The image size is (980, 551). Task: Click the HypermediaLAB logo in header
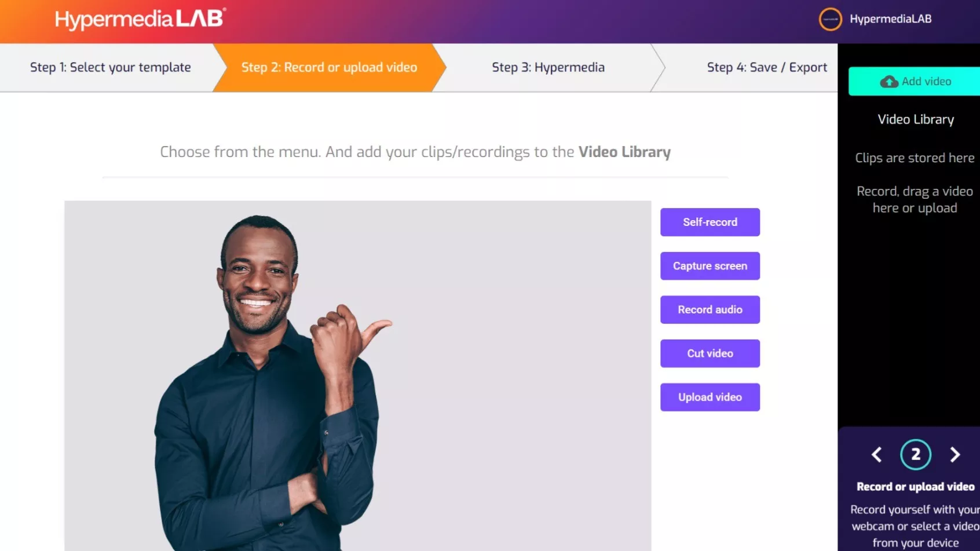[x=141, y=19]
